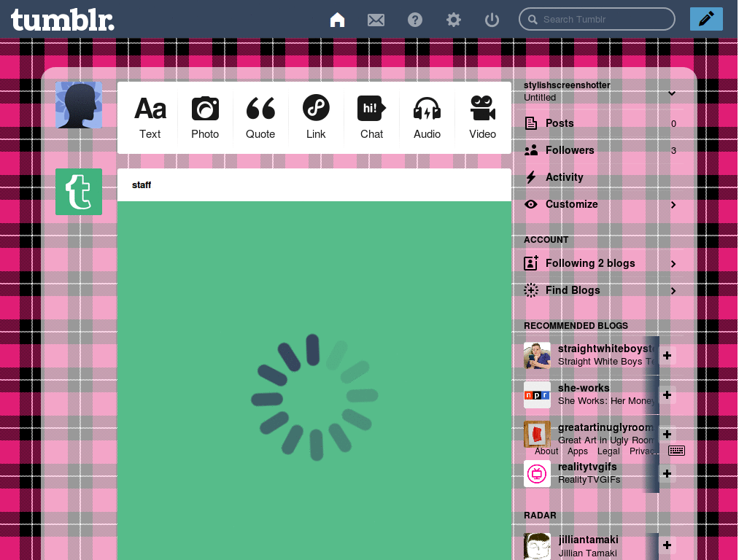The height and width of the screenshot is (560, 747).
Task: Expand the stylishscreenshotter blog dropdown arrow
Action: click(672, 93)
